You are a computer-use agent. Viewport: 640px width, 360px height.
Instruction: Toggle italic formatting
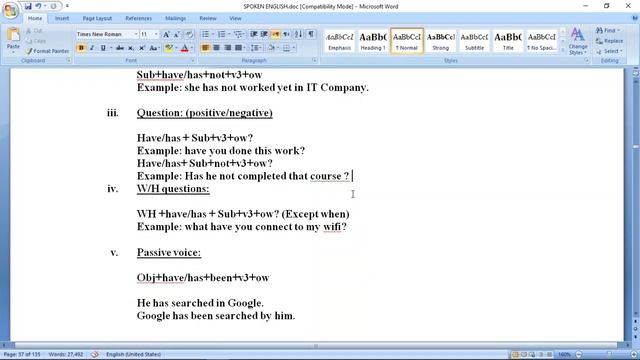pos(92,48)
